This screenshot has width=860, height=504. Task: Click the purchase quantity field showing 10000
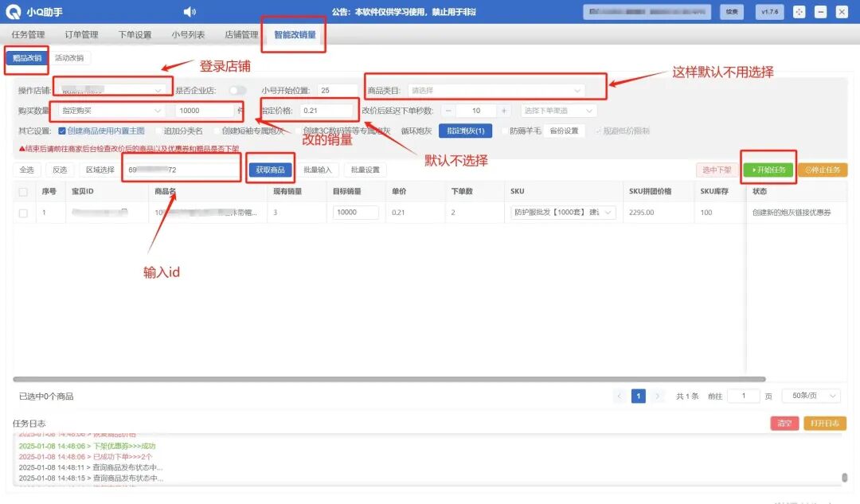point(205,111)
